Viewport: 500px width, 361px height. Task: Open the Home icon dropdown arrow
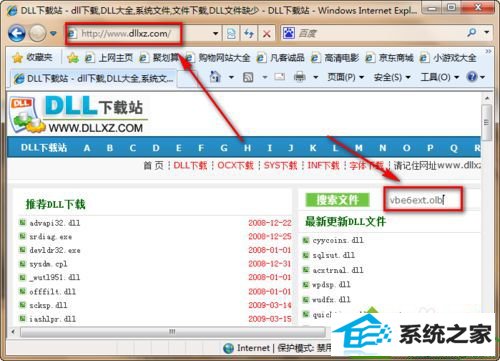231,78
